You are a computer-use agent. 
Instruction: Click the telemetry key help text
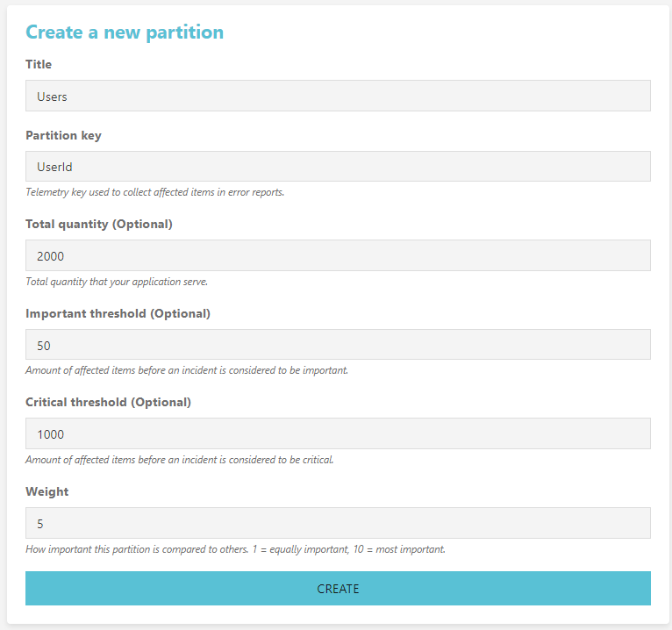[154, 192]
